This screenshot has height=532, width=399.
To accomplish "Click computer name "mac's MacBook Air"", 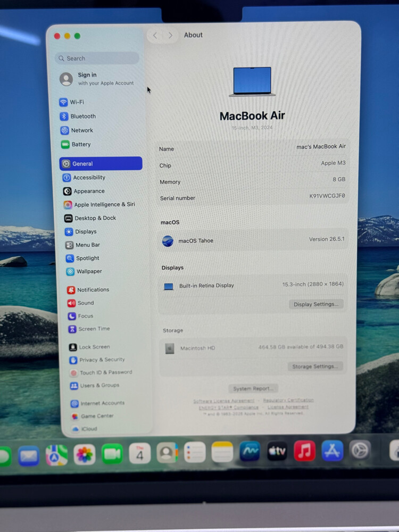I will (x=321, y=147).
